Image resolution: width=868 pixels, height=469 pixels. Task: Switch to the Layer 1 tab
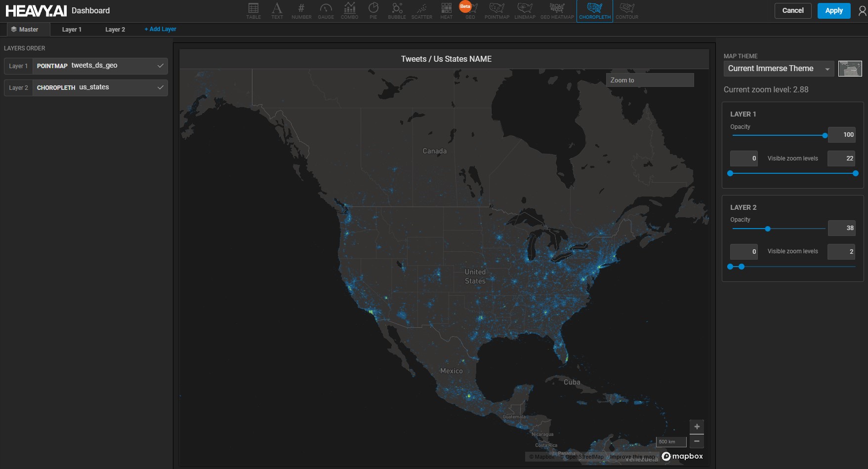(72, 30)
